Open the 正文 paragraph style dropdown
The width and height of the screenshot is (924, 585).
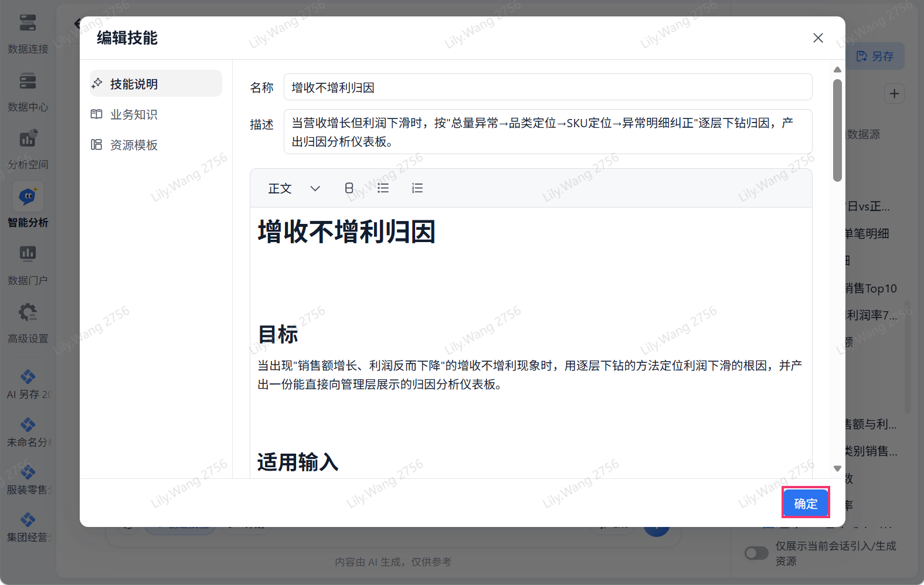tap(294, 188)
